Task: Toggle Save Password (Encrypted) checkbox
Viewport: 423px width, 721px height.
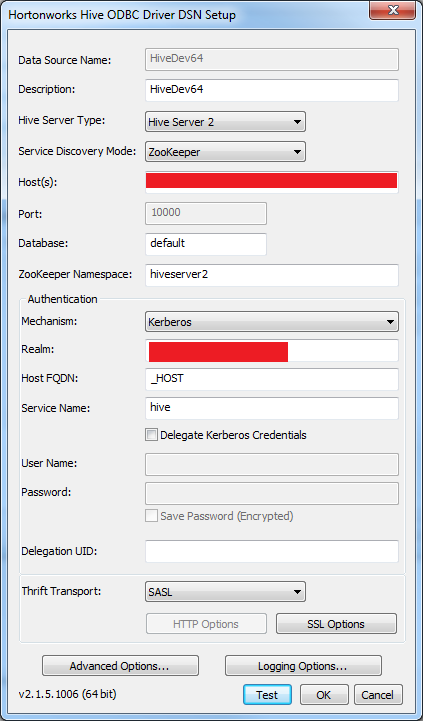Action: click(x=151, y=515)
